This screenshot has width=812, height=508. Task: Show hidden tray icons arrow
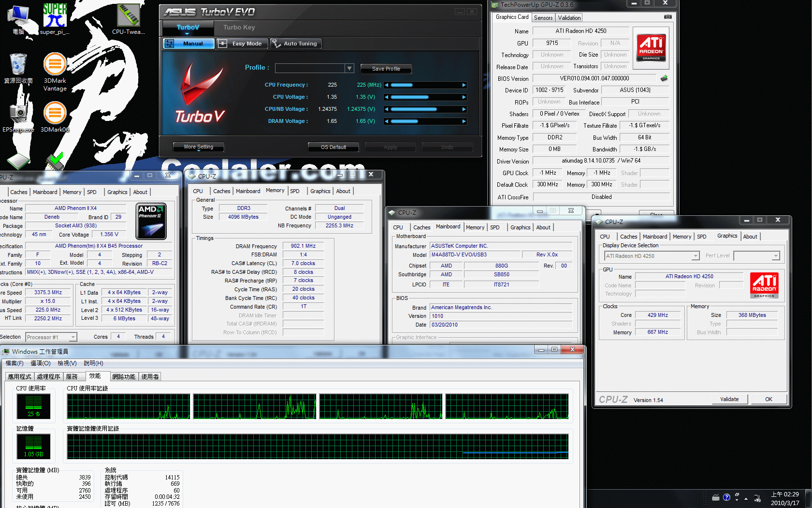coord(746,498)
